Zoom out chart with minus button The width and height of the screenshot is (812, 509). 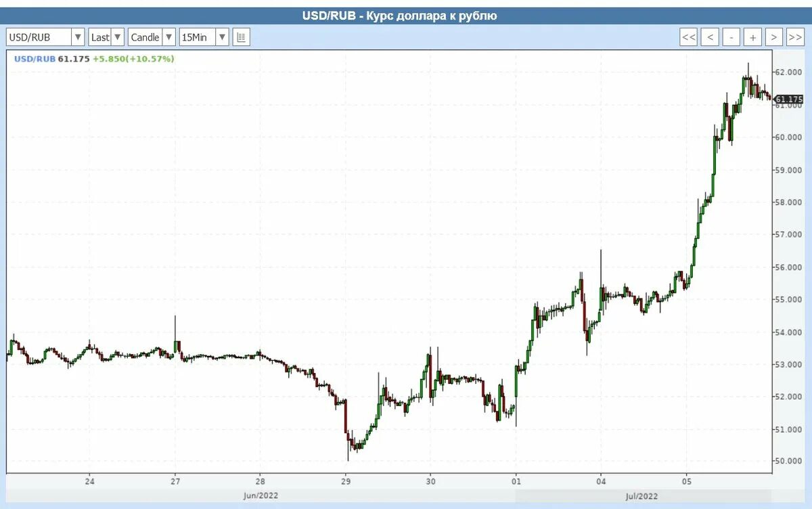coord(731,37)
